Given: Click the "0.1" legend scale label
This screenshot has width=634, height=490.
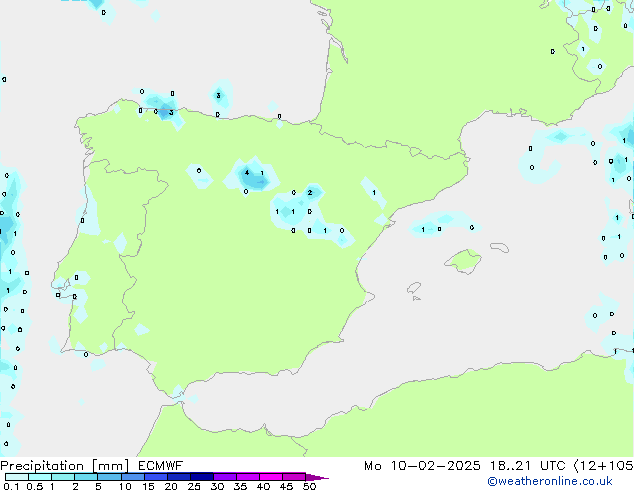Looking at the screenshot, I should coord(11,486).
